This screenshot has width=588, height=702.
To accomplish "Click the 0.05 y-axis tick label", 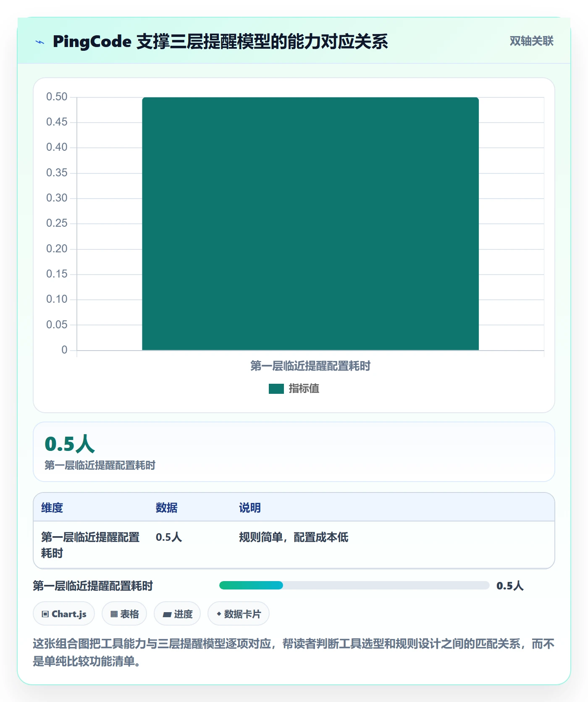I will click(x=57, y=325).
